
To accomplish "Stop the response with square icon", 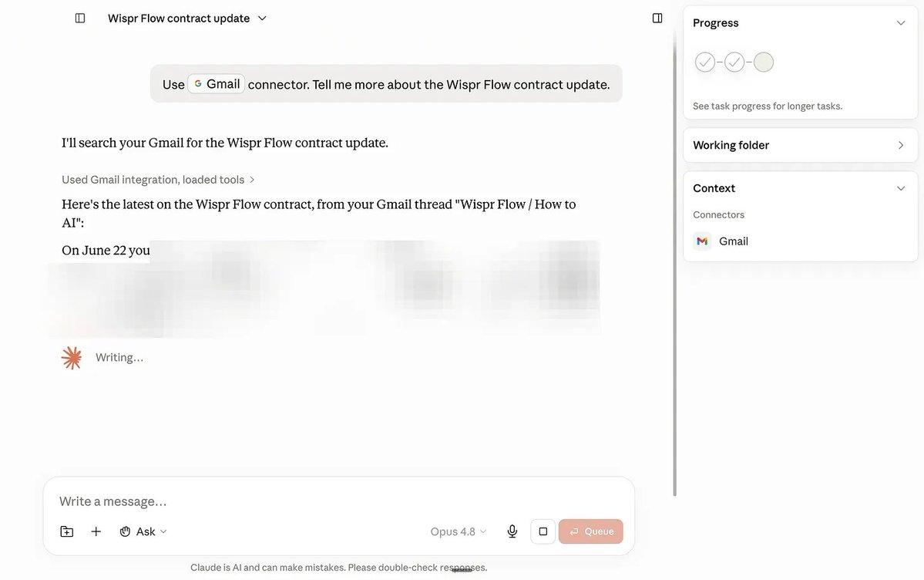I will click(543, 531).
